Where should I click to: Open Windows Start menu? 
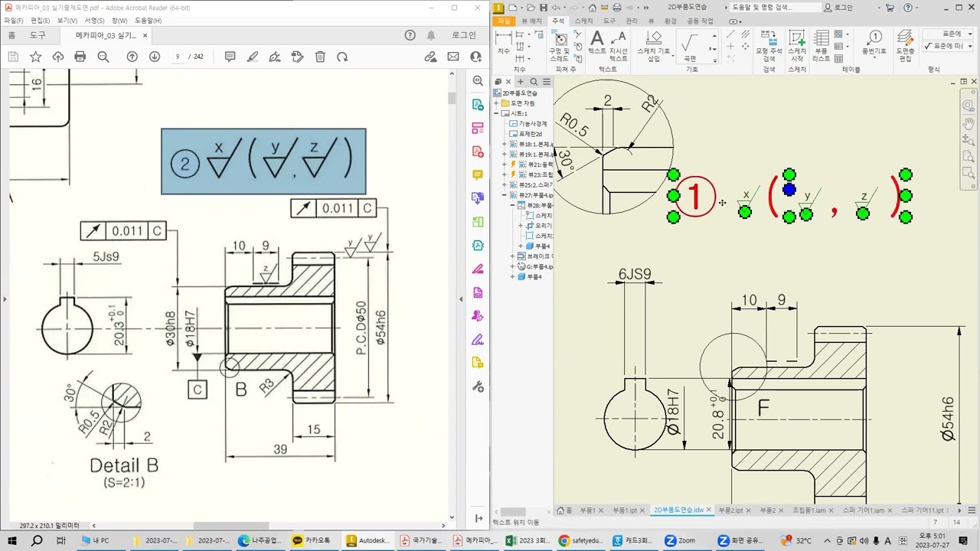(x=13, y=540)
